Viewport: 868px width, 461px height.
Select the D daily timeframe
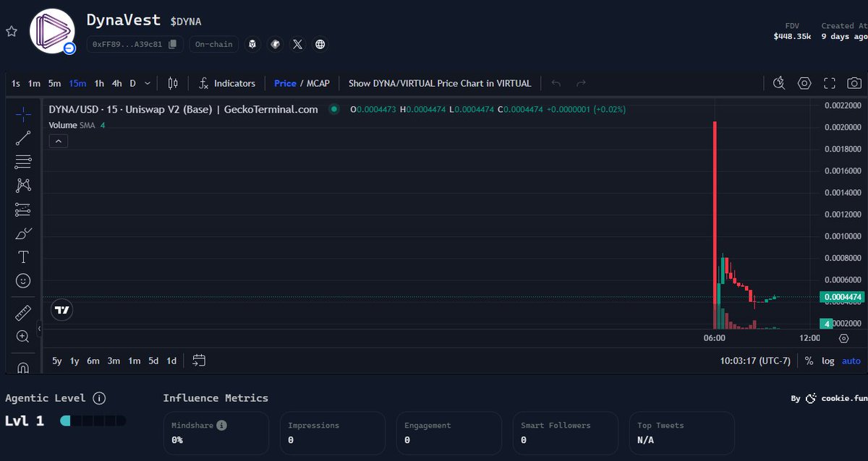point(132,83)
